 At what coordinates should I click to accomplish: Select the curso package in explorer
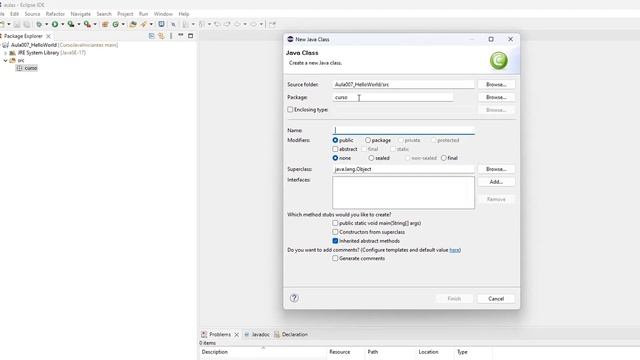coord(27,68)
